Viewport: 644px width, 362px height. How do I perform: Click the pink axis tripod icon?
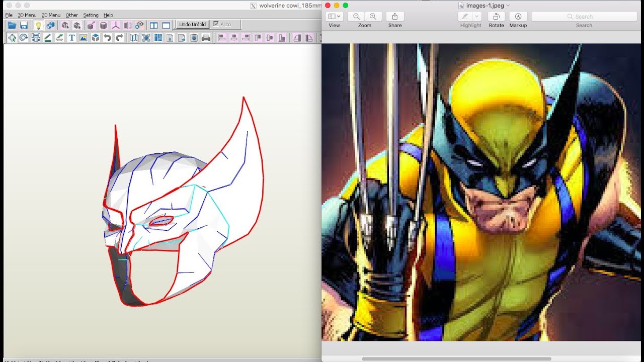(115, 25)
